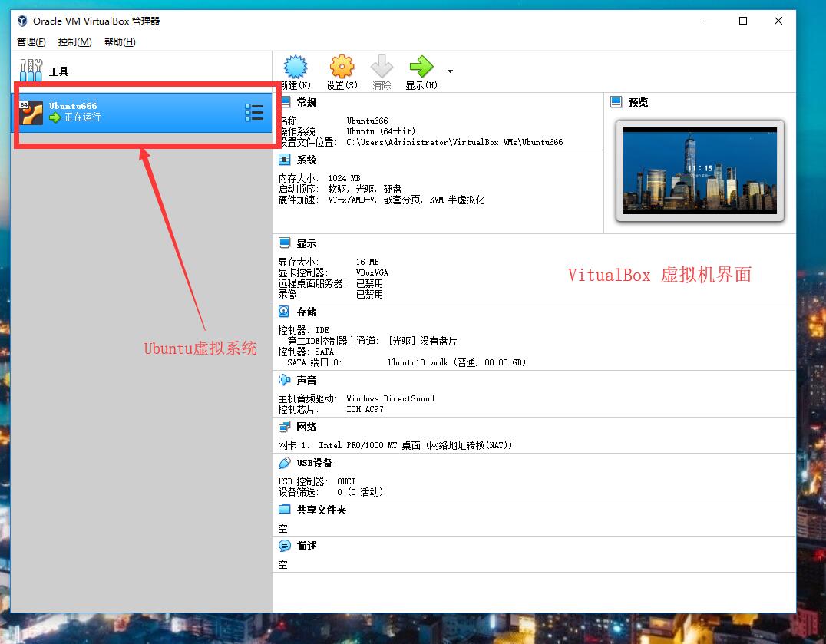Open the General (常规) section header
The image size is (826, 644).
[306, 102]
